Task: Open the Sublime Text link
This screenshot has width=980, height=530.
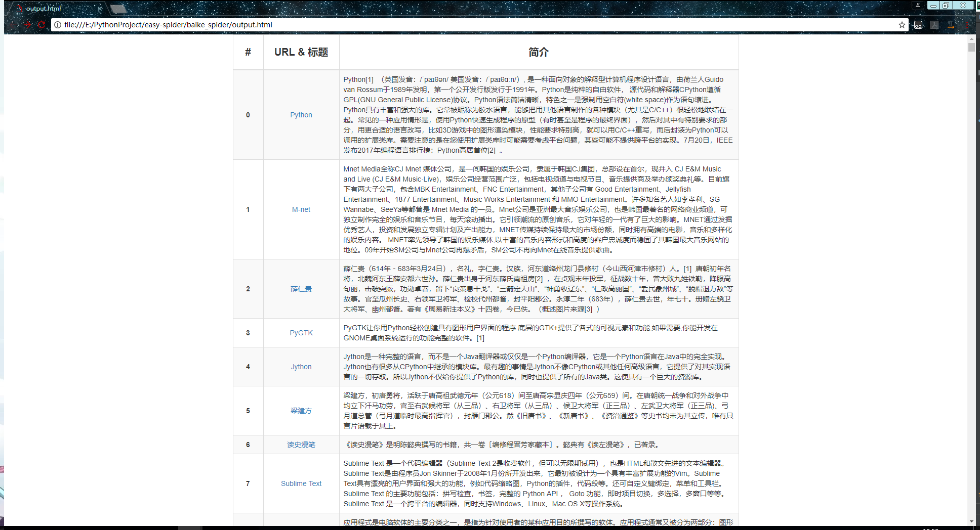Action: [301, 483]
